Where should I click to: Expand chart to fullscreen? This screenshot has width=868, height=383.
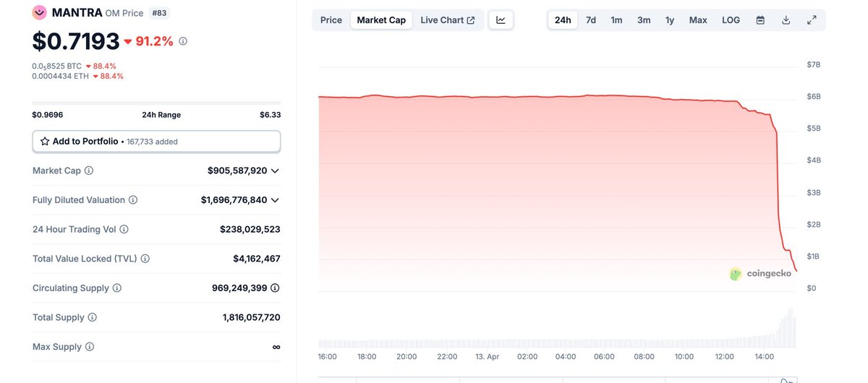click(x=812, y=20)
